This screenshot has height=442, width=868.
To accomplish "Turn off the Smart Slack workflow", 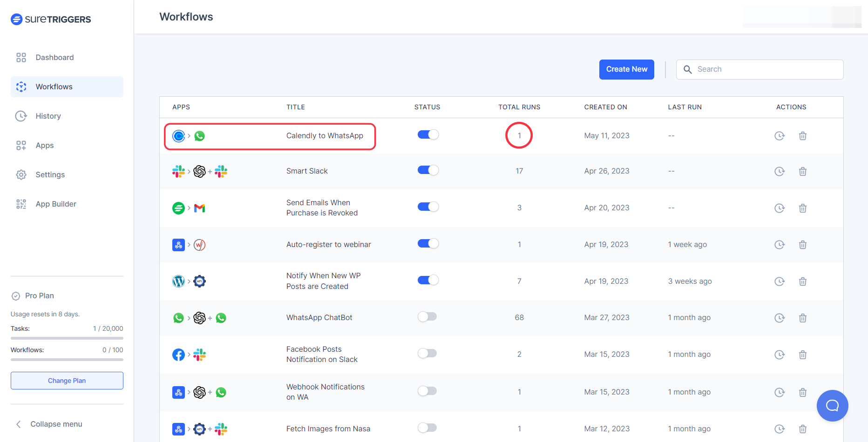I will [x=427, y=170].
